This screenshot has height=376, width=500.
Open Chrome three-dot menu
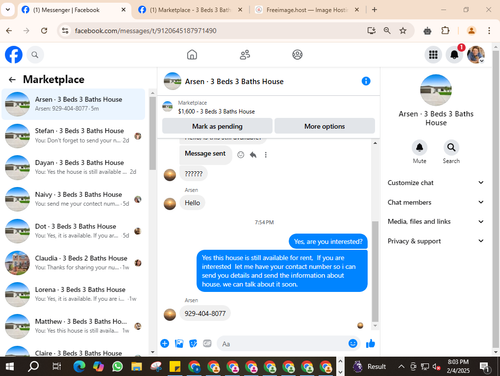[x=489, y=31]
